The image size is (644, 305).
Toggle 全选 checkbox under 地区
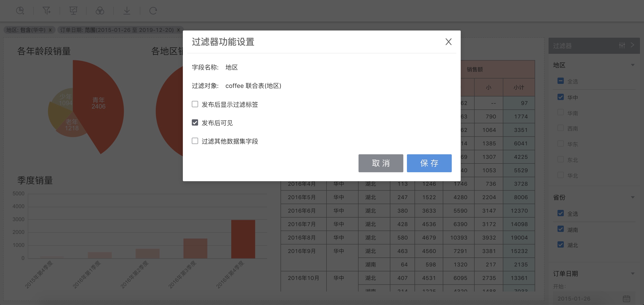[560, 81]
